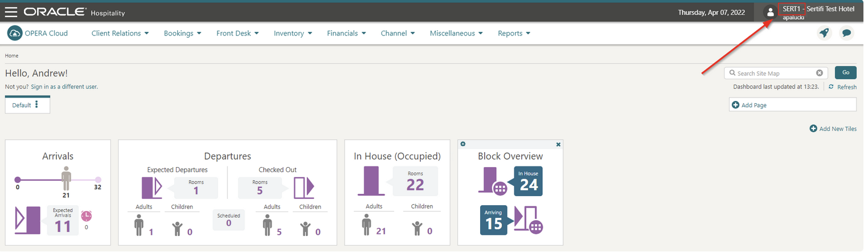868x252 pixels.
Task: Click the date Thursday, Apr 07, 2022
Action: pos(711,13)
